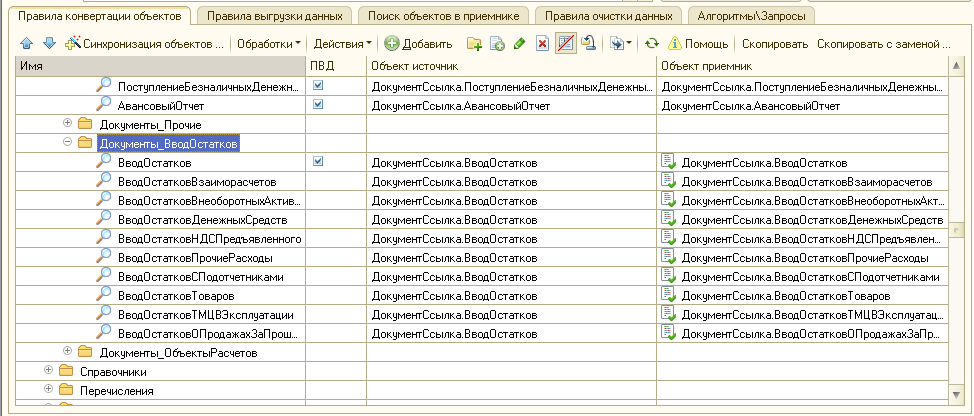Click the move down arrow icon
Screen dimensions: 974x416
click(x=48, y=44)
